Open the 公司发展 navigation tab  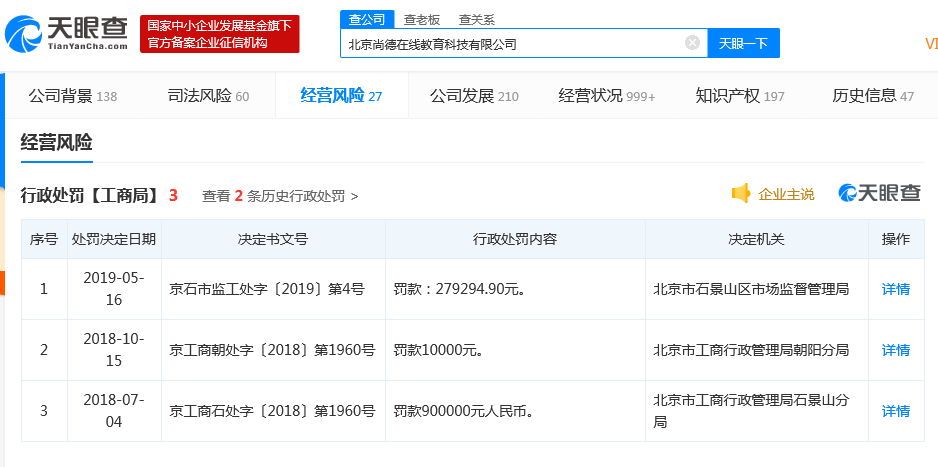(474, 96)
